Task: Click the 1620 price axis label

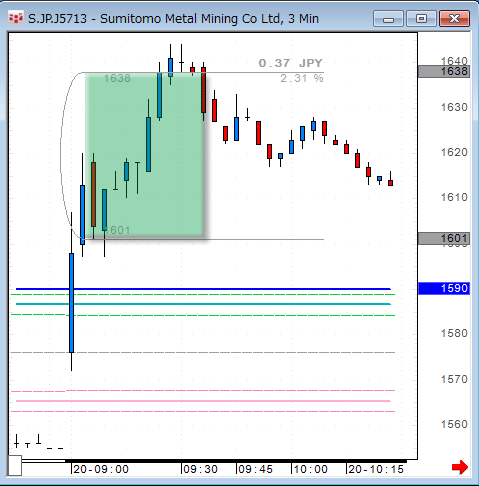Action: [454, 152]
